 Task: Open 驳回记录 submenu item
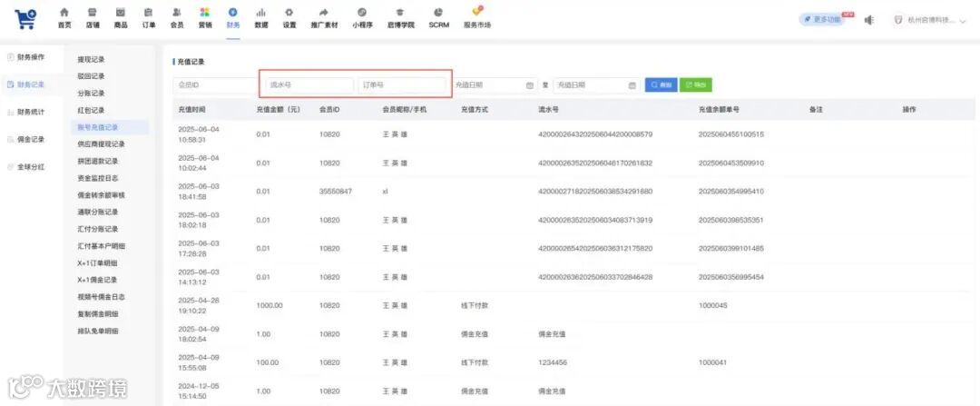92,76
